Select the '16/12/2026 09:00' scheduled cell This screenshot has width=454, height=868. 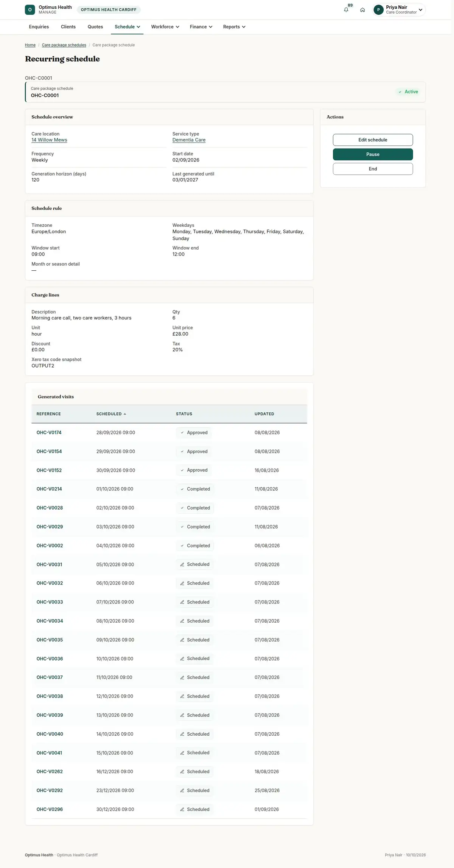pos(115,772)
